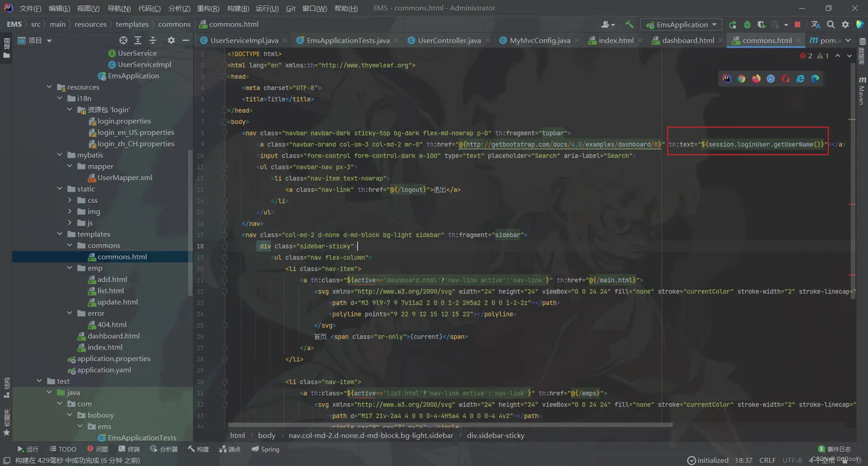The image size is (868, 466).
Task: Toggle the Endpoints (端点) tool window
Action: (x=230, y=449)
